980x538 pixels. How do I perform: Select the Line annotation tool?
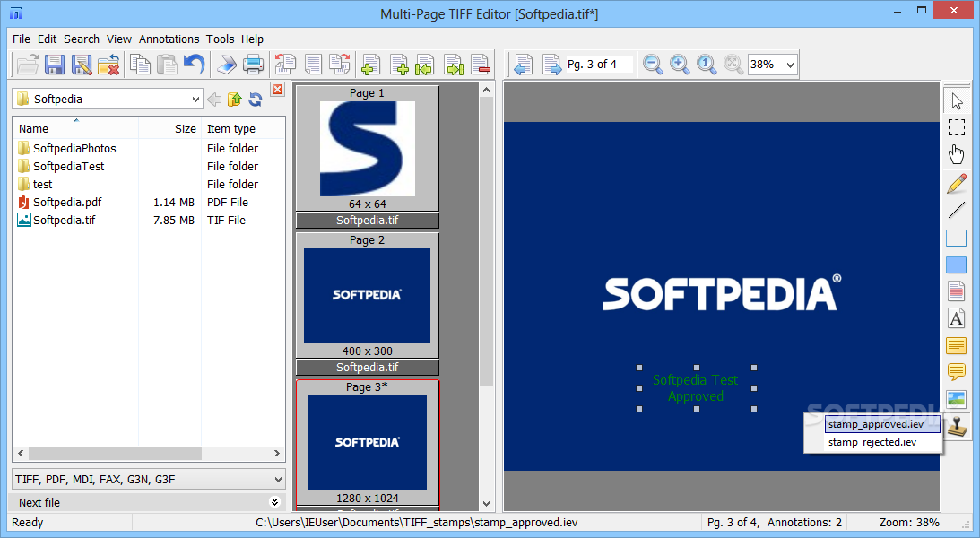[957, 211]
